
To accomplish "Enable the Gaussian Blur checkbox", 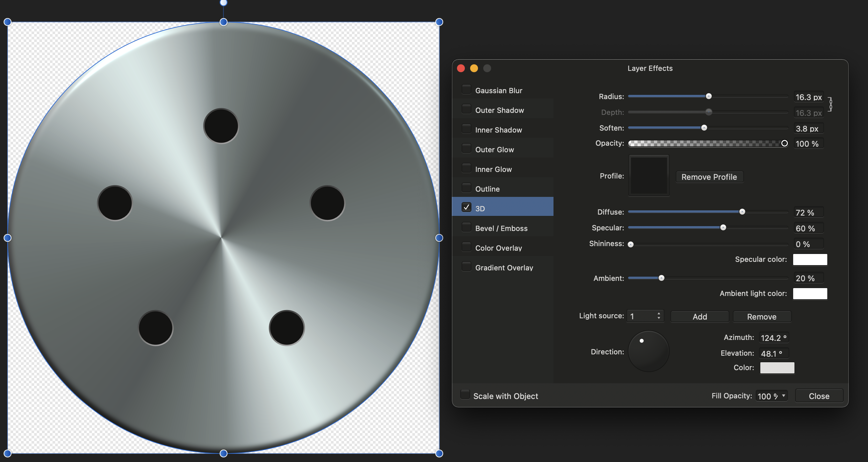I will click(x=467, y=90).
